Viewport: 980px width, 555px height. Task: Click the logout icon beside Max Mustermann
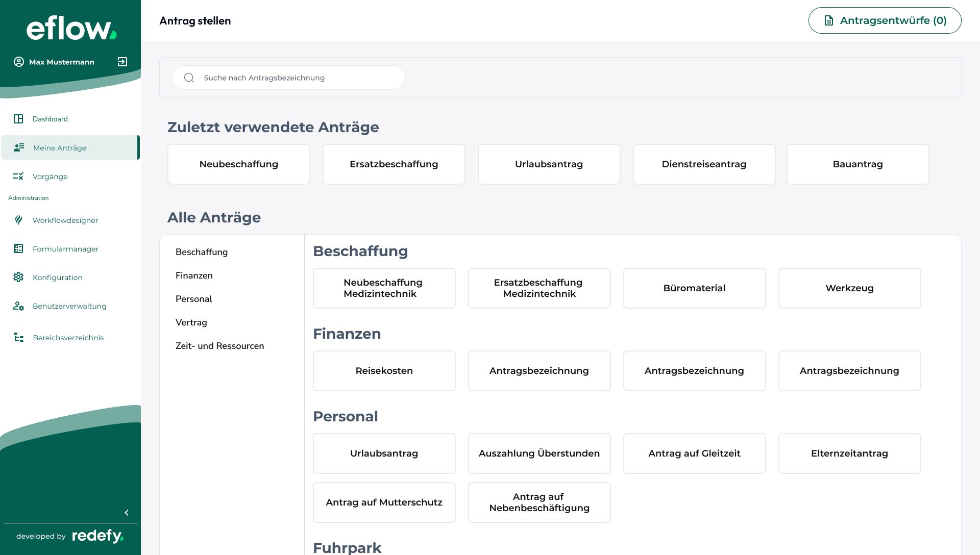(122, 62)
